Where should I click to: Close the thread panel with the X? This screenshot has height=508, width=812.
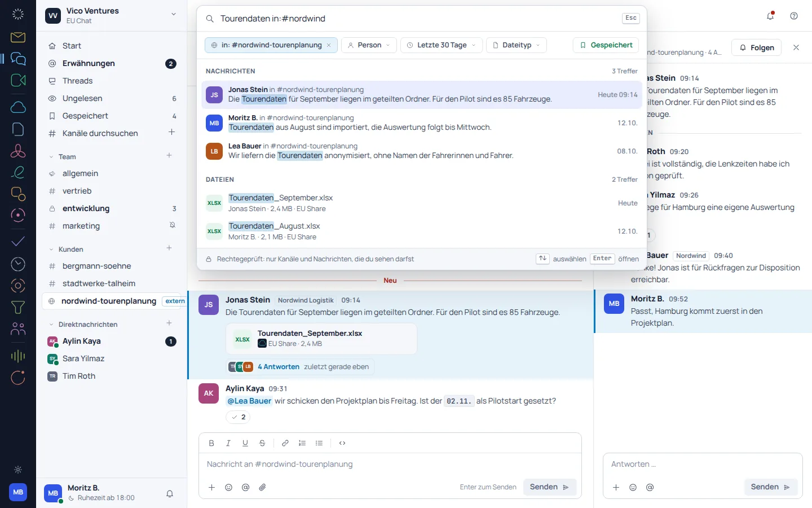(x=796, y=47)
